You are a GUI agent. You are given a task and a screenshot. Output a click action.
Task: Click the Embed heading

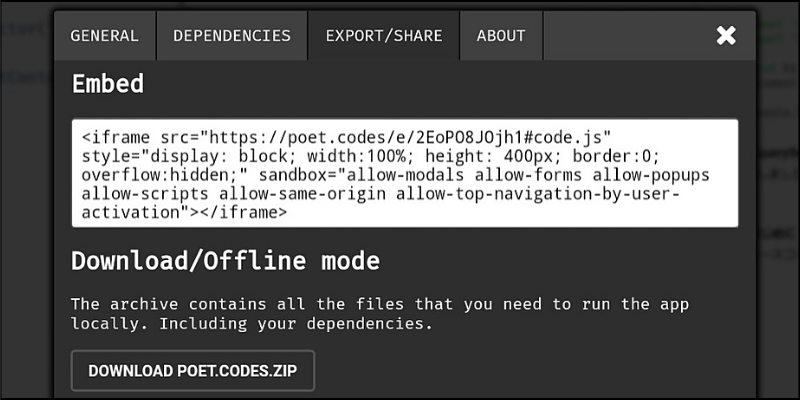pos(108,84)
